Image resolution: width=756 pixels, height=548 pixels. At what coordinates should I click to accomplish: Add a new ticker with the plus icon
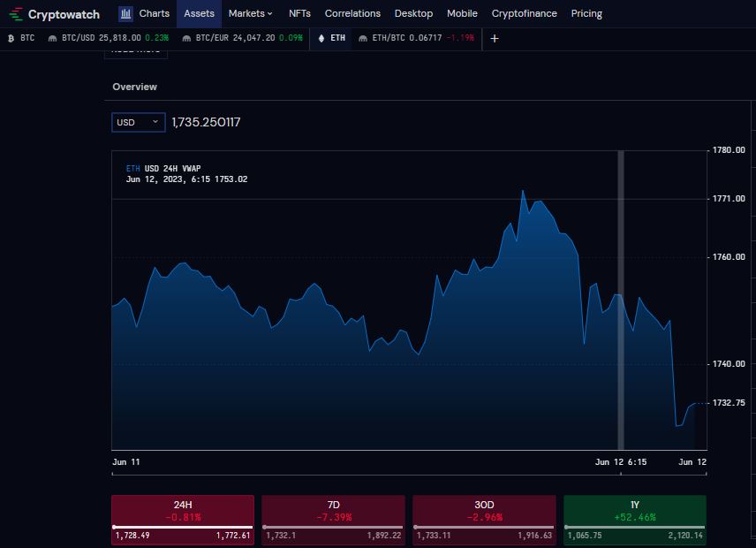tap(495, 38)
